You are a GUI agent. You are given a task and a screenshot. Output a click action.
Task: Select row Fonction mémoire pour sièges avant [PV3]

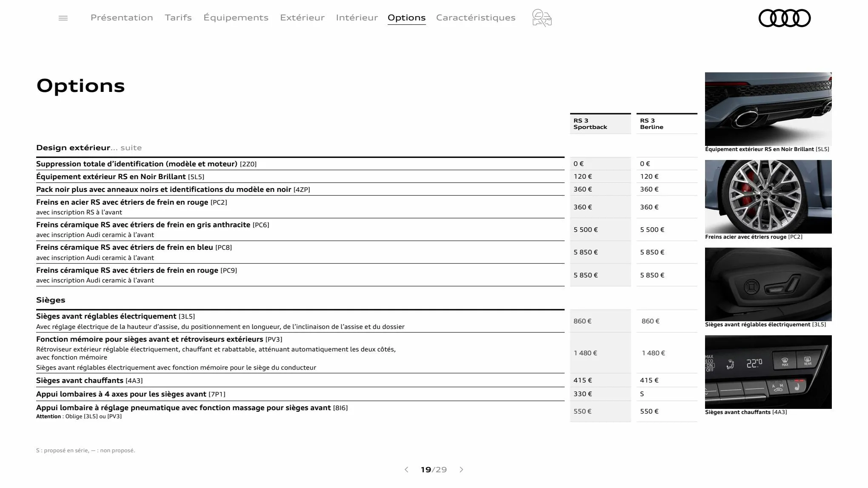click(x=300, y=353)
